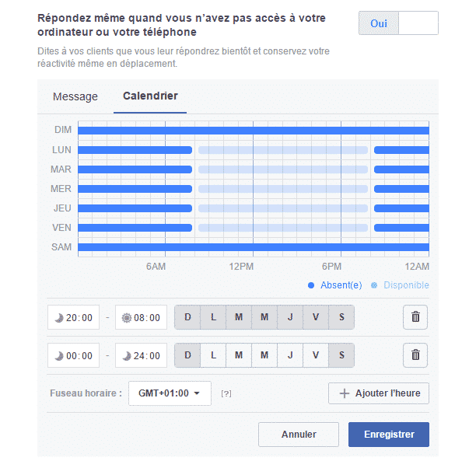
Task: Select the Calendrier tab
Action: pos(150,97)
